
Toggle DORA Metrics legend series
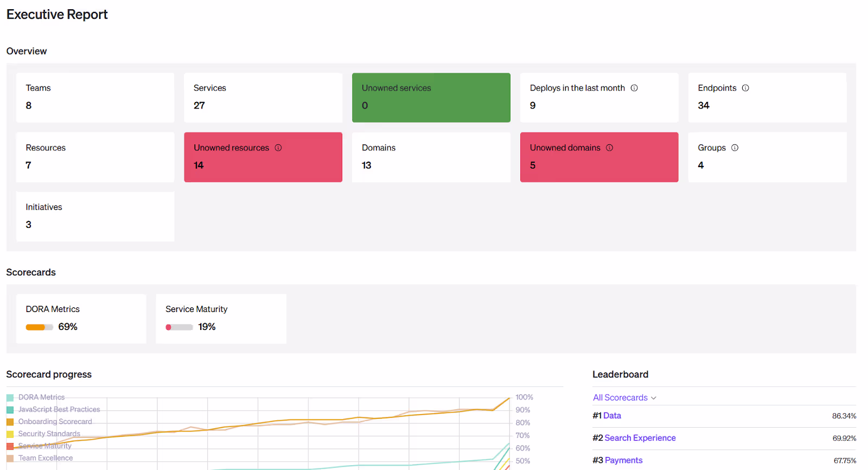pyautogui.click(x=41, y=397)
